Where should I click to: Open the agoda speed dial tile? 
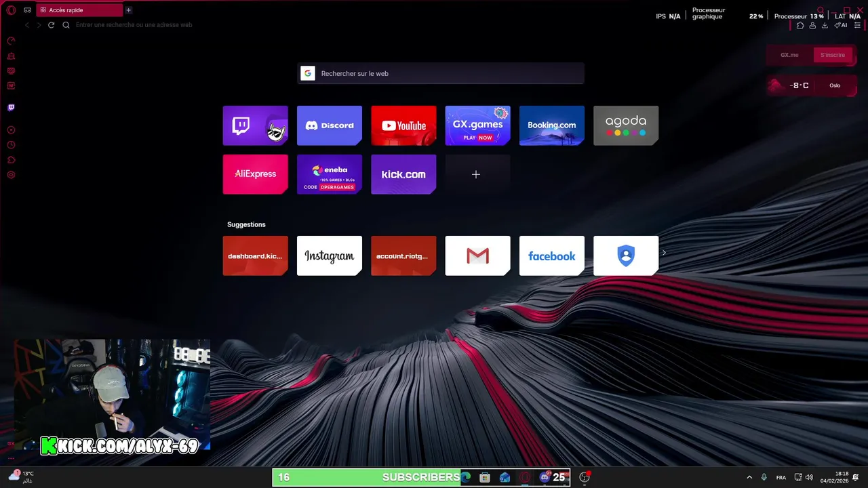pos(626,125)
